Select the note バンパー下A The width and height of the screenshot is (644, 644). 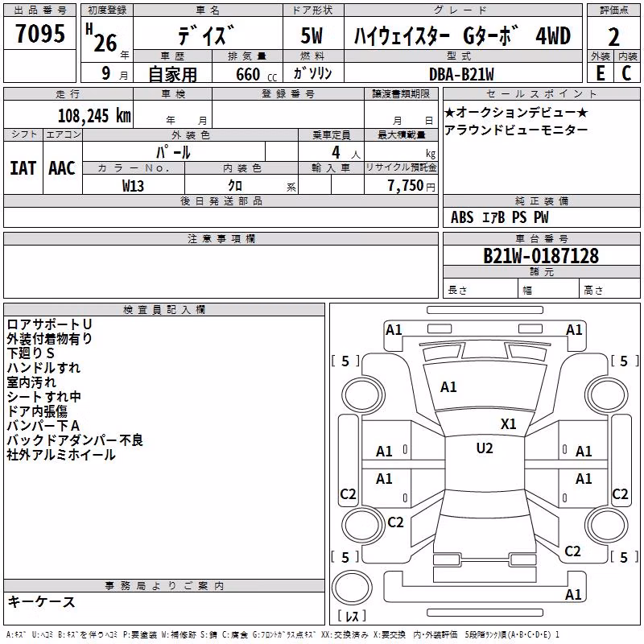point(43,426)
